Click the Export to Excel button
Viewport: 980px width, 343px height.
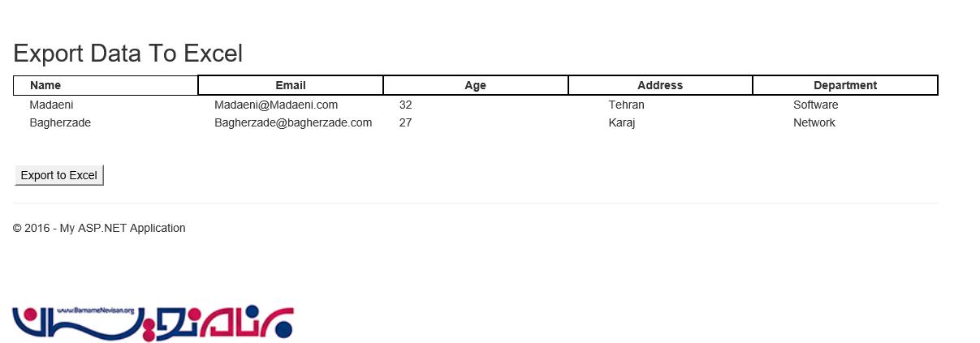(x=59, y=175)
